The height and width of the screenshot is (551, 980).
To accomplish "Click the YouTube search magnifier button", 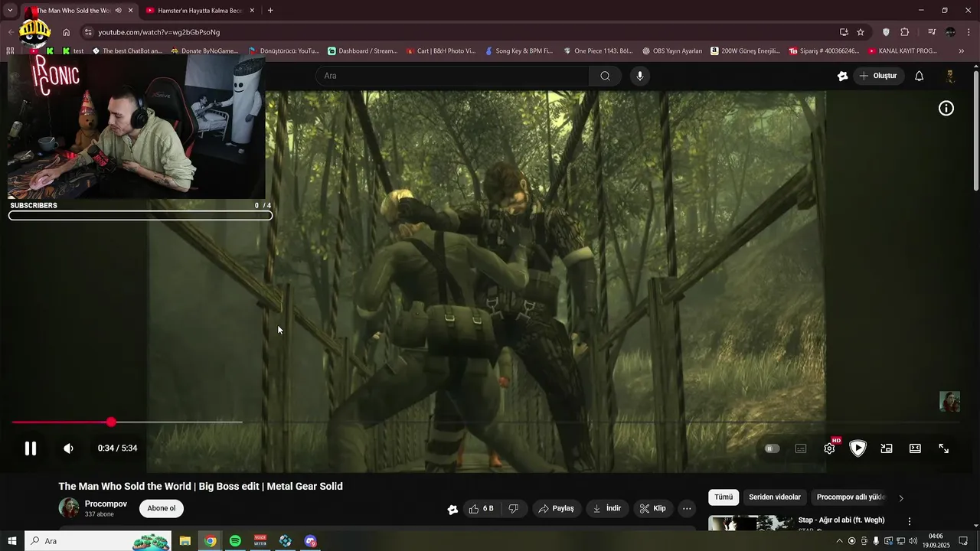I will coord(605,76).
